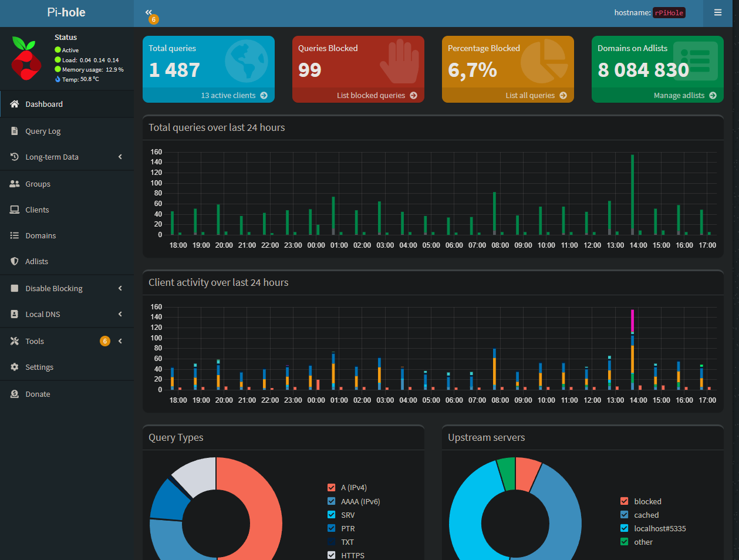Image resolution: width=739 pixels, height=560 pixels.
Task: Click the Memory usage 12.9 % status text
Action: (93, 69)
